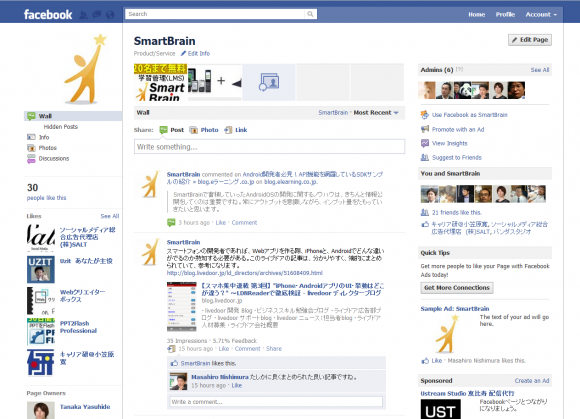Open friend requests icon in header

pos(84,15)
